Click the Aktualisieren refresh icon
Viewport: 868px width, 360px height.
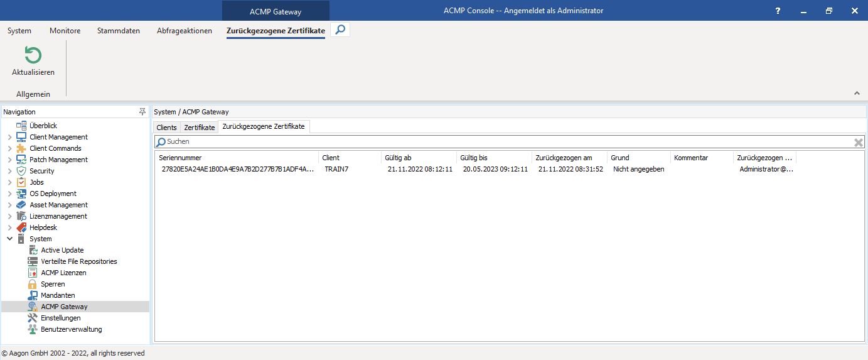33,55
